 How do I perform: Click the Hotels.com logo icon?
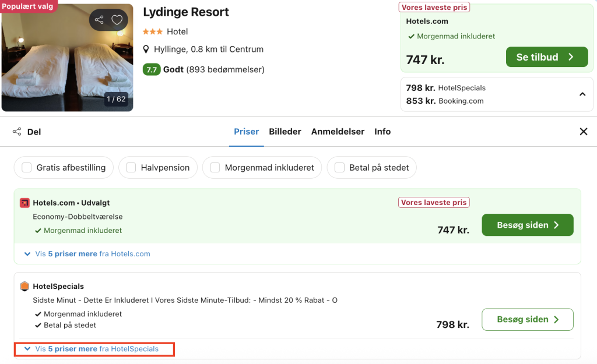pos(24,203)
